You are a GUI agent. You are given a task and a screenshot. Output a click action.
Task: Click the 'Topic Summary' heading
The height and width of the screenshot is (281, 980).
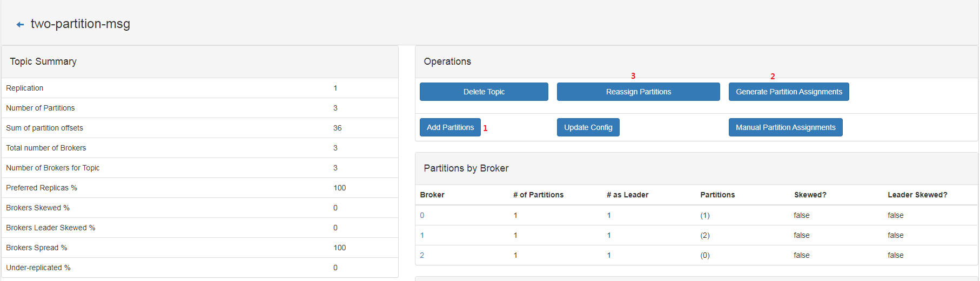[43, 61]
